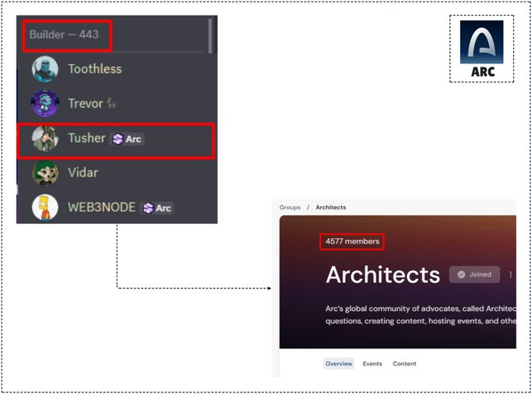Click Tusher's avatar picture
Viewport: 532px width, 394px height.
pyautogui.click(x=45, y=138)
